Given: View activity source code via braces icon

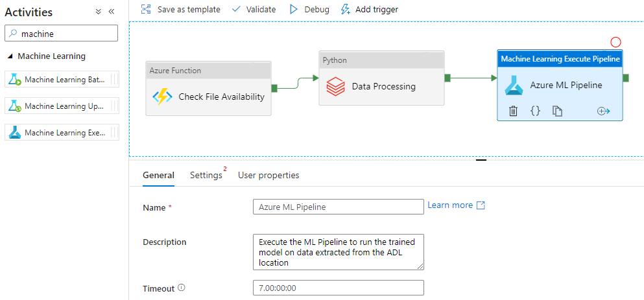Looking at the screenshot, I should (535, 111).
